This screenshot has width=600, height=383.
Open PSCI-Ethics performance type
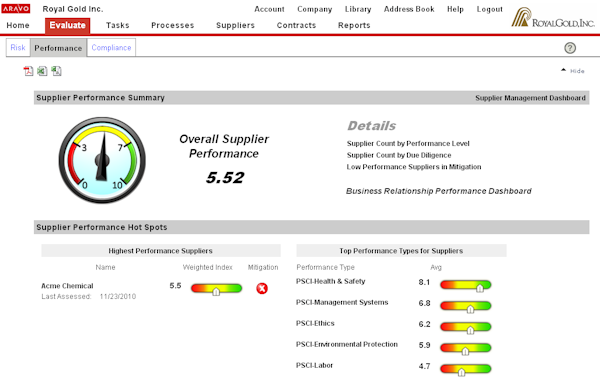(315, 323)
